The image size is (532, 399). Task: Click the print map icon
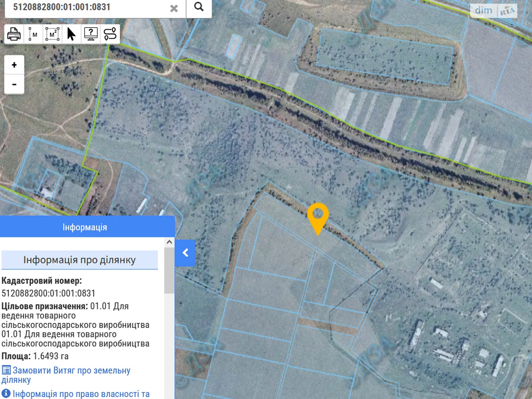point(14,34)
